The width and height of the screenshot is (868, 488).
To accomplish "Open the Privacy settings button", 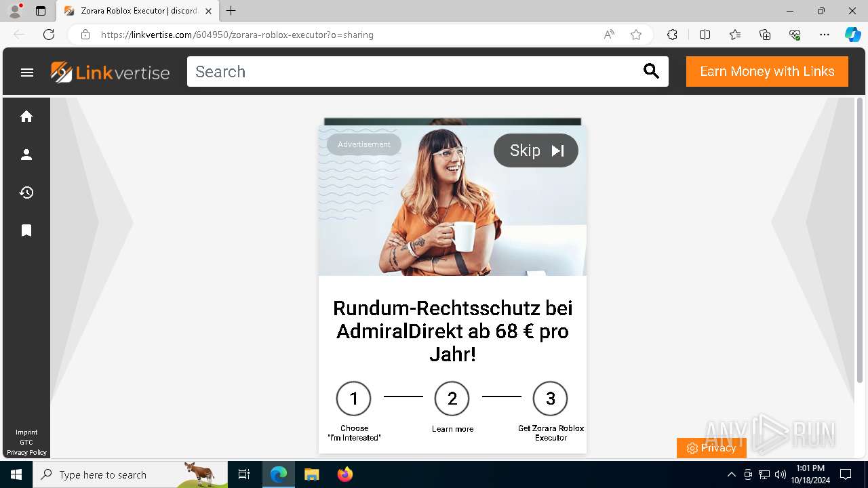I will (711, 448).
